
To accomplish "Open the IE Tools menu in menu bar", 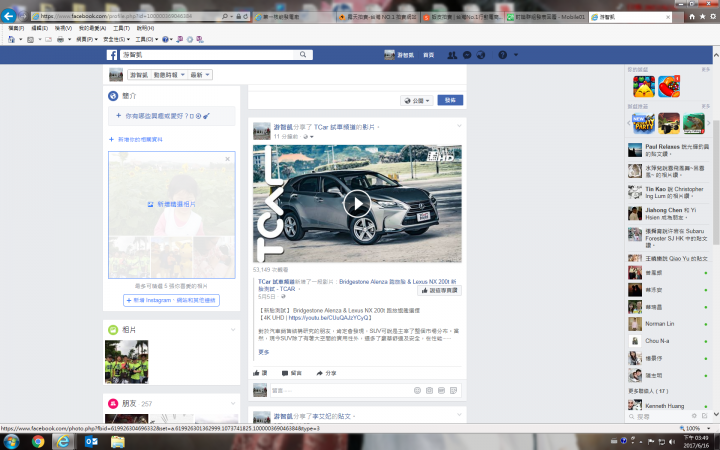I will pos(121,28).
